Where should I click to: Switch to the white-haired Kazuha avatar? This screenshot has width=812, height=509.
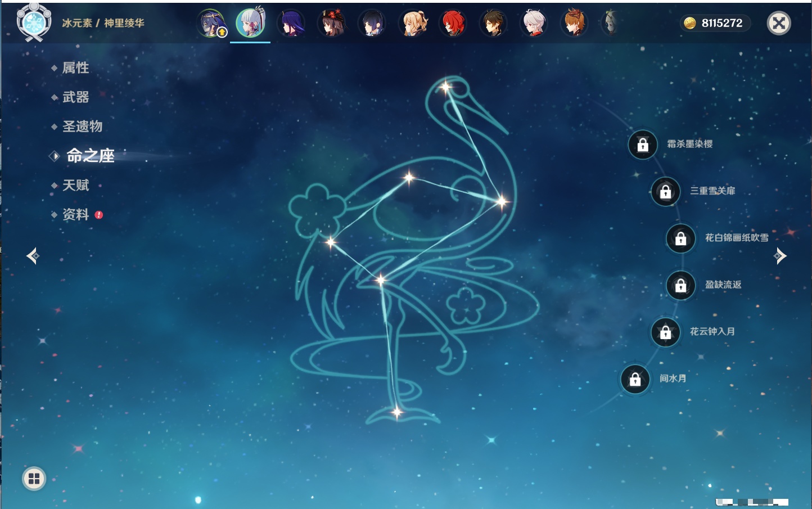click(x=534, y=24)
